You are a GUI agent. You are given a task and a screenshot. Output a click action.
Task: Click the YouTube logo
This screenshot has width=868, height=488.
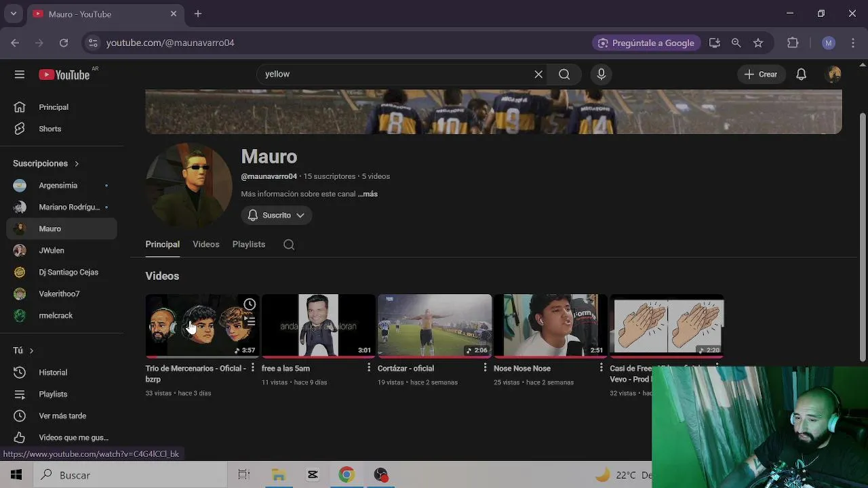(64, 75)
